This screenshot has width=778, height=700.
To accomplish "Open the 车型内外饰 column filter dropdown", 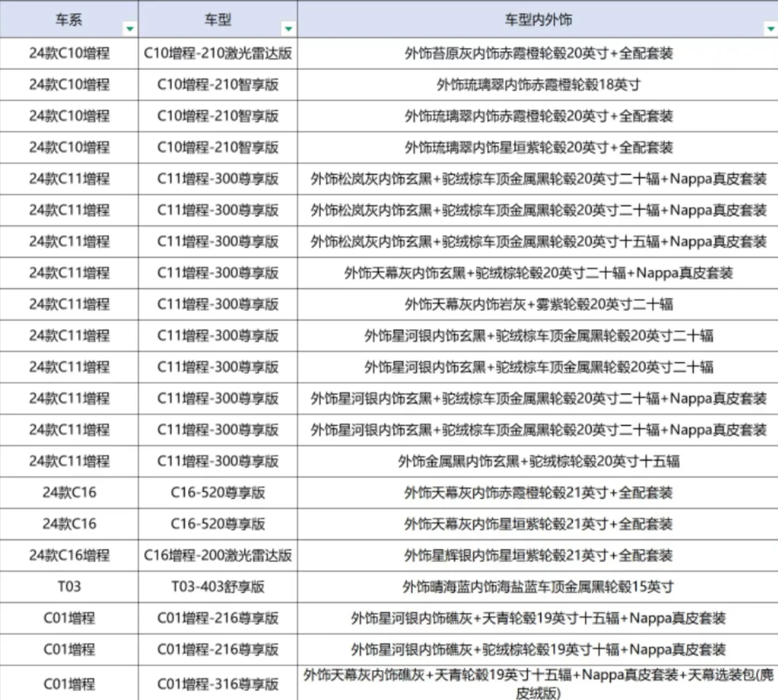I will coord(769,29).
